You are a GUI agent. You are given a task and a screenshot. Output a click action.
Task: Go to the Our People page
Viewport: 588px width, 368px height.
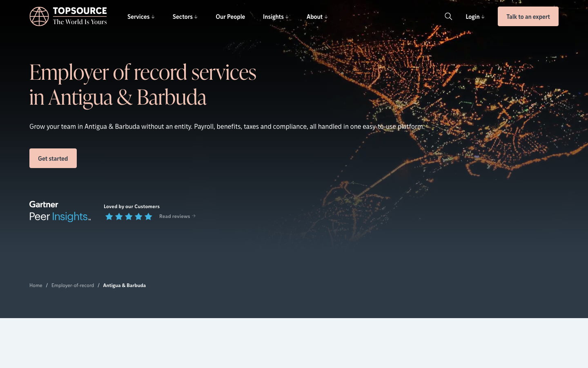pos(230,17)
